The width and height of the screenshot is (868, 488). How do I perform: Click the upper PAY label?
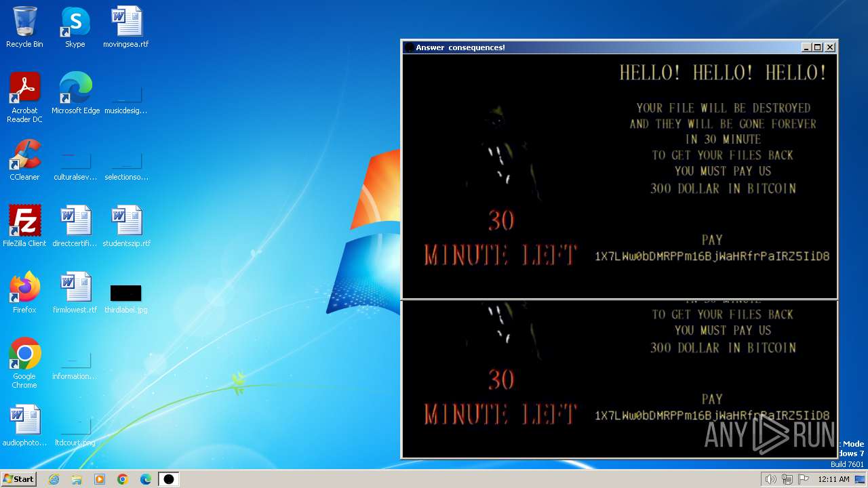pyautogui.click(x=712, y=240)
